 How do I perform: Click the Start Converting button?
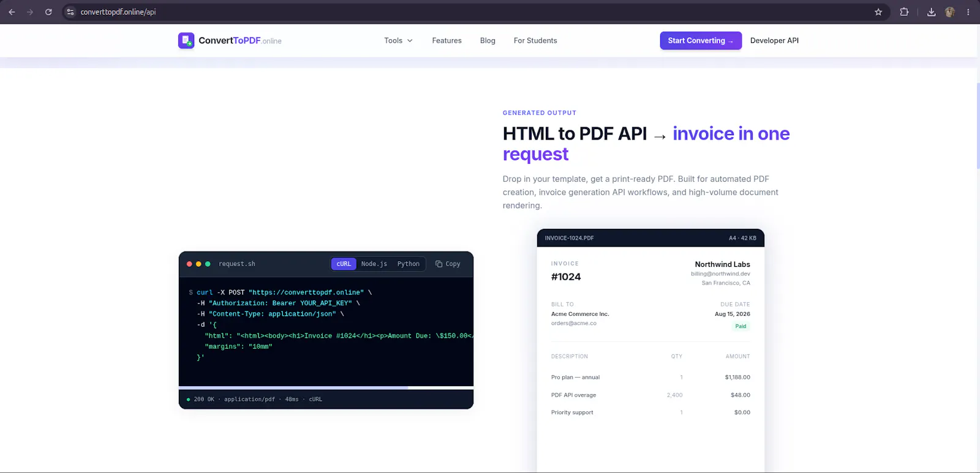tap(701, 40)
